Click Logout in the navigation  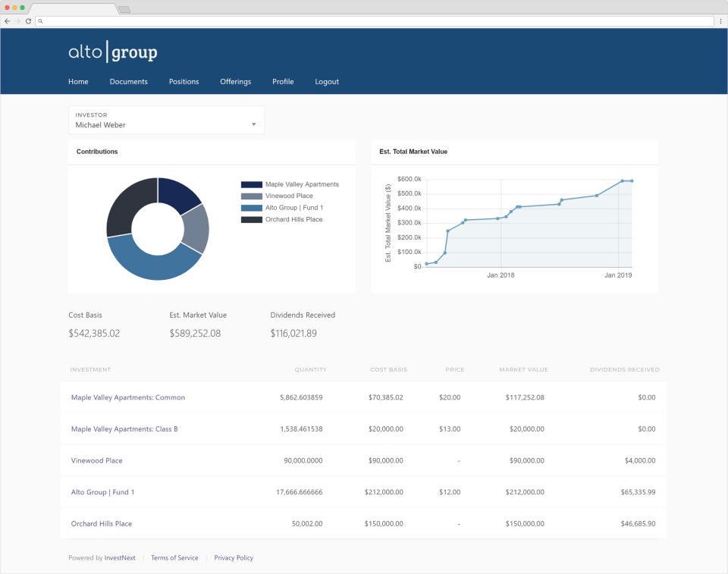pos(327,82)
